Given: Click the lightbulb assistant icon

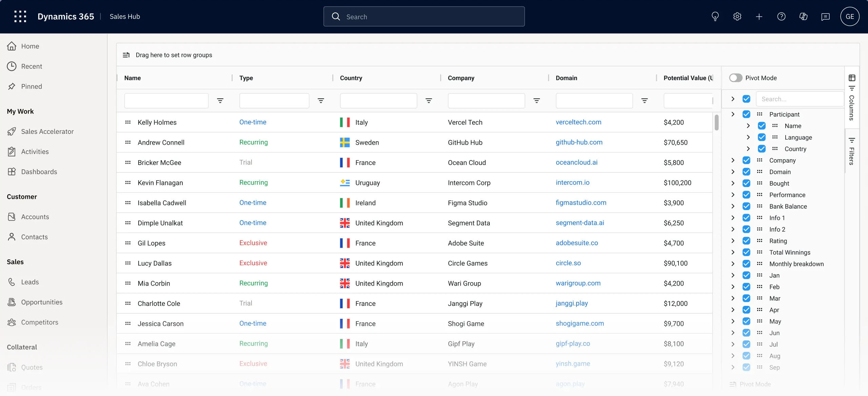Looking at the screenshot, I should [715, 16].
